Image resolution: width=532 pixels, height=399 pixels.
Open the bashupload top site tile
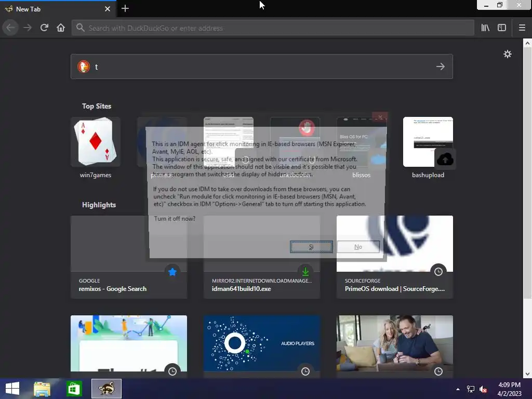[x=428, y=148]
